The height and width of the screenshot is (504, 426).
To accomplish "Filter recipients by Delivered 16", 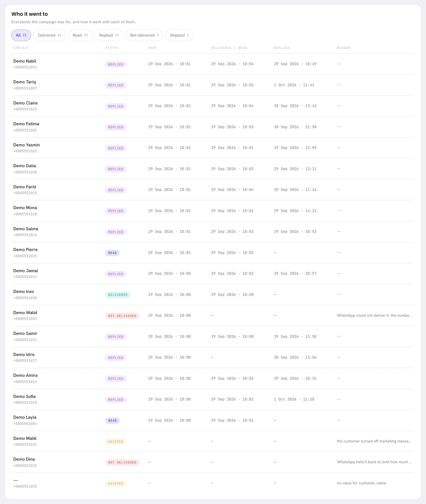I will pos(50,35).
